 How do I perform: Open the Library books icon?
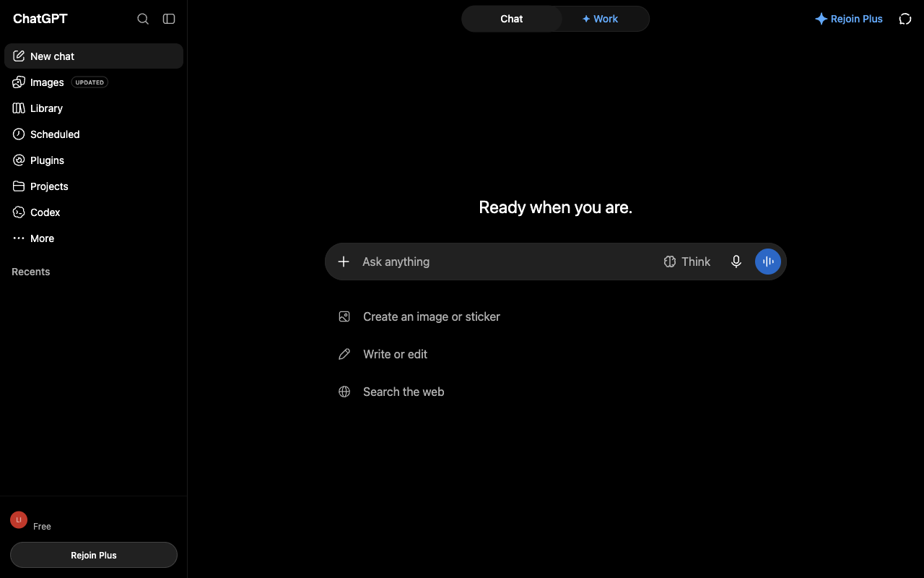[x=19, y=108]
